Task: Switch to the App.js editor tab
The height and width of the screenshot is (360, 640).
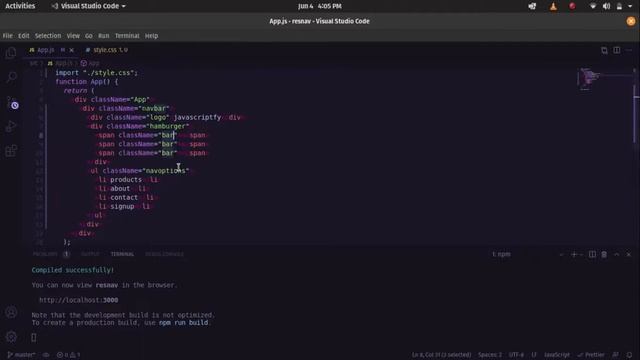Action: (45, 50)
